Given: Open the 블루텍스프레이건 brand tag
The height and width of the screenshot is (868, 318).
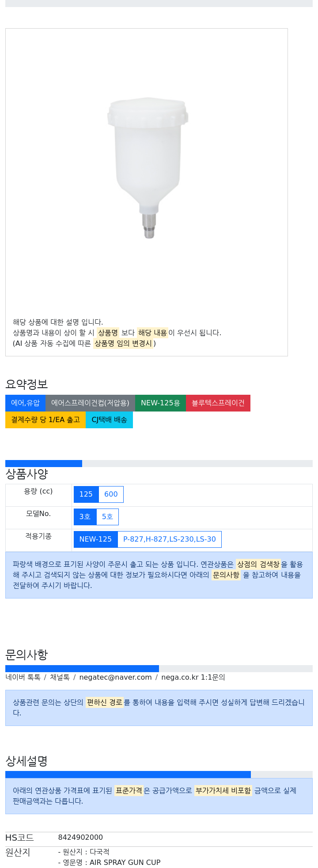Looking at the screenshot, I should pyautogui.click(x=218, y=403).
